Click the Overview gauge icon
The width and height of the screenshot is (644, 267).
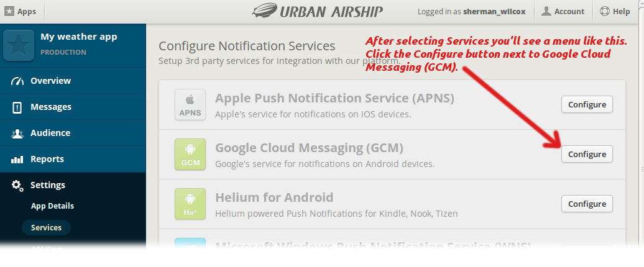tap(17, 81)
